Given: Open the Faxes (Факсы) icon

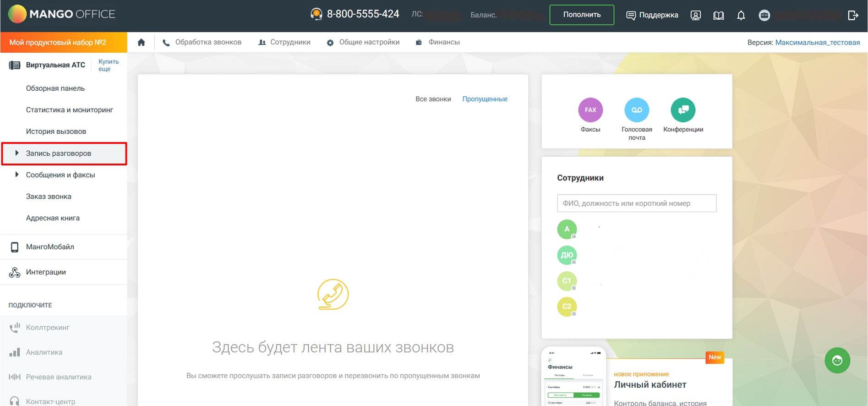Looking at the screenshot, I should tap(590, 110).
